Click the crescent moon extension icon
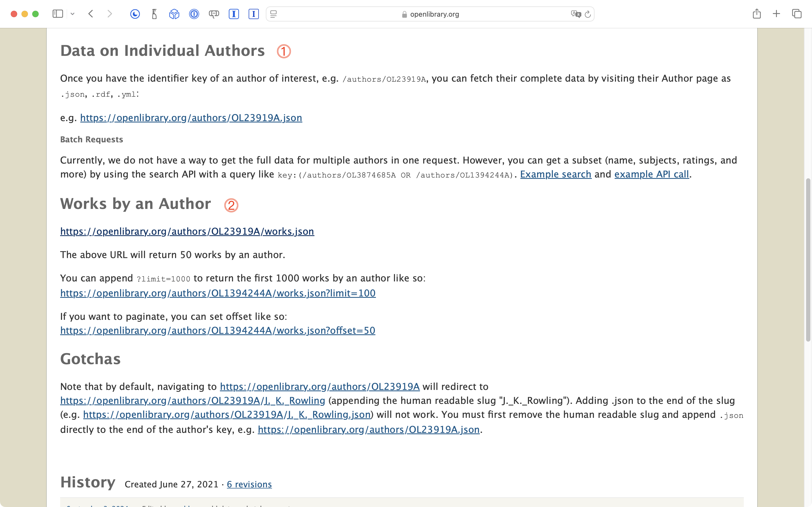812x507 pixels. pyautogui.click(x=135, y=14)
